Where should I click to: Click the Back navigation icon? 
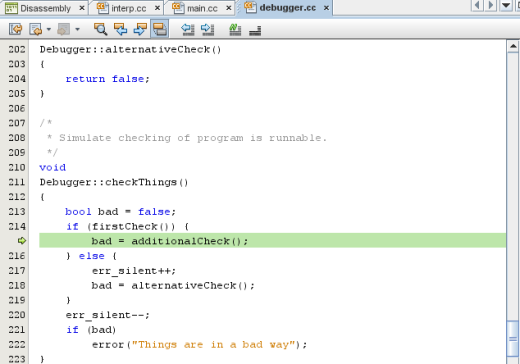(x=36, y=29)
